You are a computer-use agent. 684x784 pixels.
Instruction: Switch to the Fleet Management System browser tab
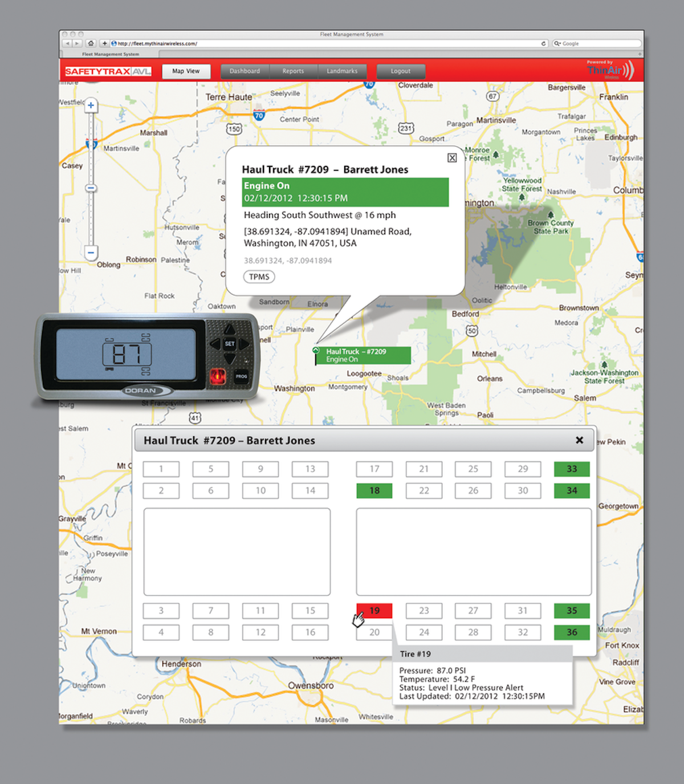pyautogui.click(x=110, y=54)
